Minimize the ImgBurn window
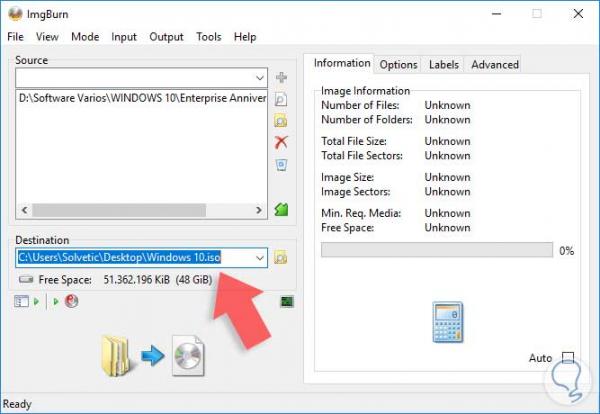Image resolution: width=600 pixels, height=414 pixels. coord(497,14)
